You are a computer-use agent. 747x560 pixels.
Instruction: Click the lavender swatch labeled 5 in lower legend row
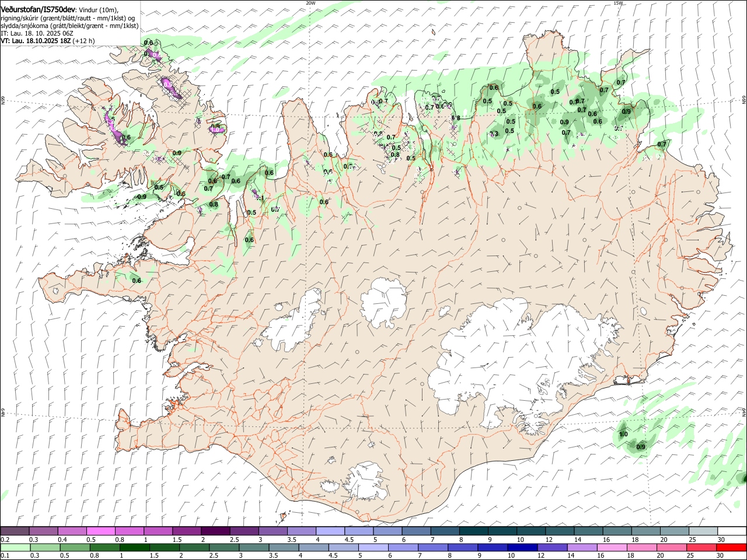coord(373,547)
